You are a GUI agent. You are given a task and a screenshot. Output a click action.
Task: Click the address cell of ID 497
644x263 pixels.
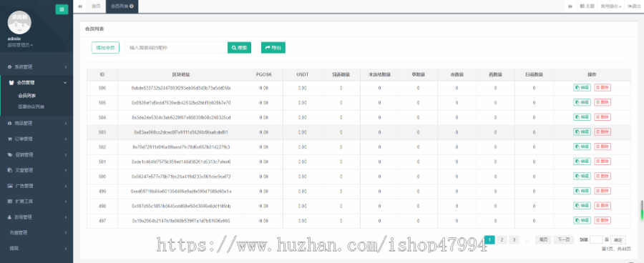tap(181, 221)
